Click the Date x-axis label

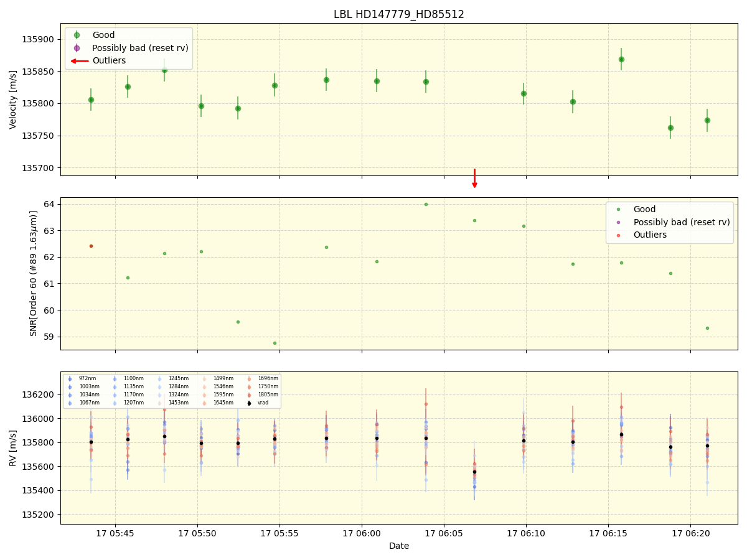click(399, 546)
